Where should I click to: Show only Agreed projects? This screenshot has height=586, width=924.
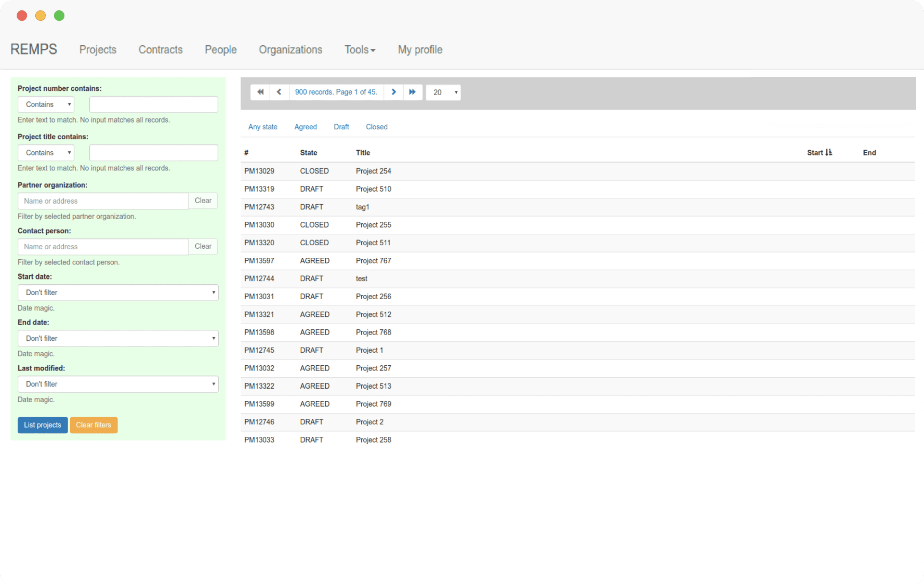click(x=306, y=126)
